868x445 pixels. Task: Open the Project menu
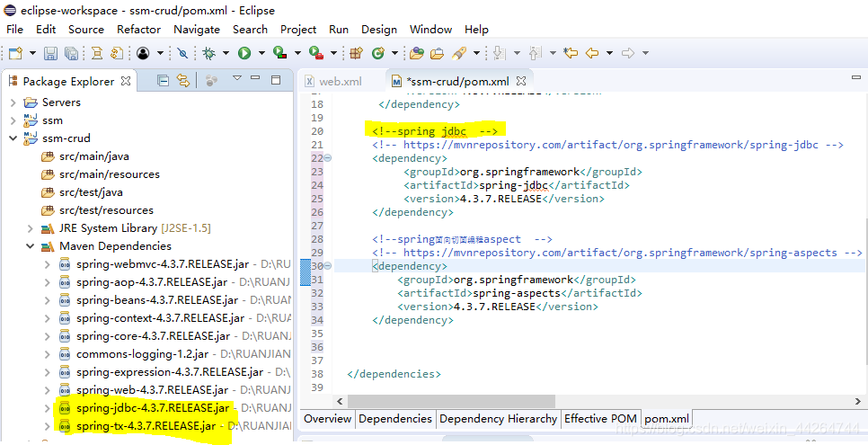[298, 30]
